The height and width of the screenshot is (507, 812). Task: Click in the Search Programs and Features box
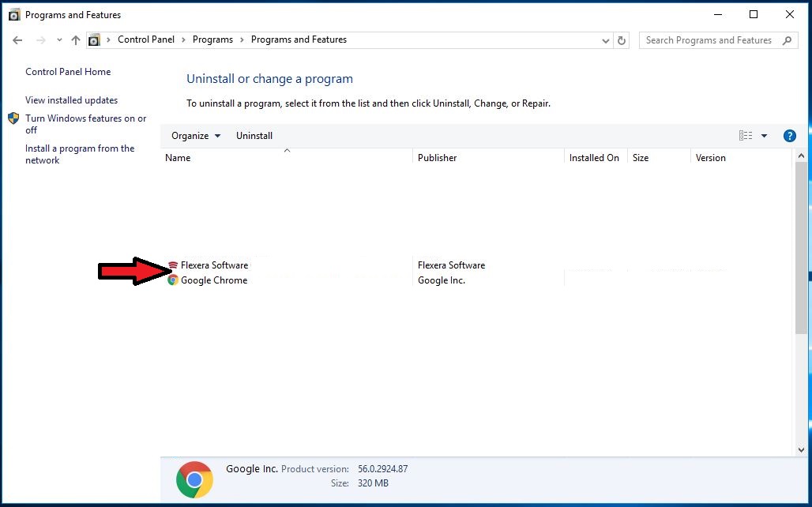point(709,40)
